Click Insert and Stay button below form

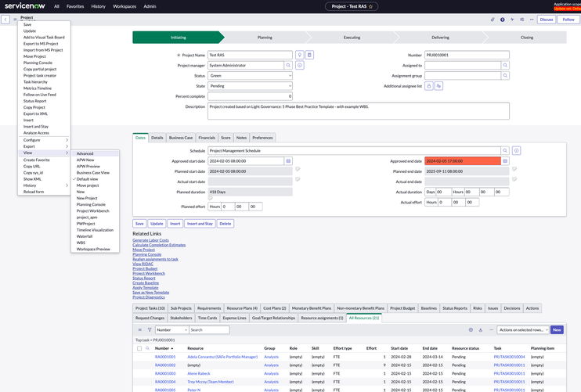point(200,224)
